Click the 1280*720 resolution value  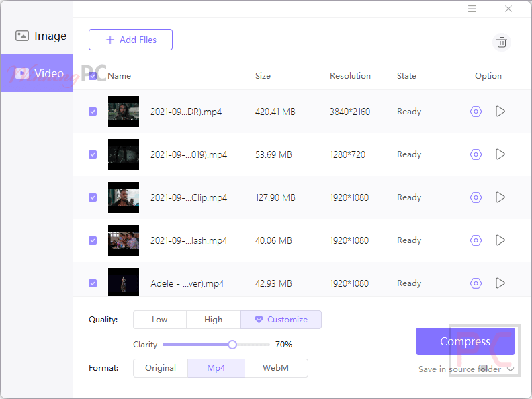[347, 154]
